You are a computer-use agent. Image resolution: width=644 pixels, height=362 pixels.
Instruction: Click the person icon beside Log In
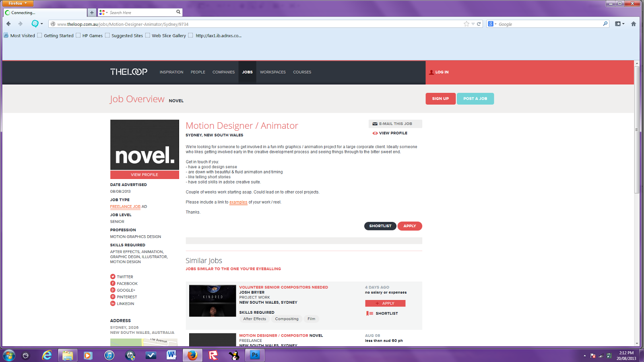[x=431, y=72]
